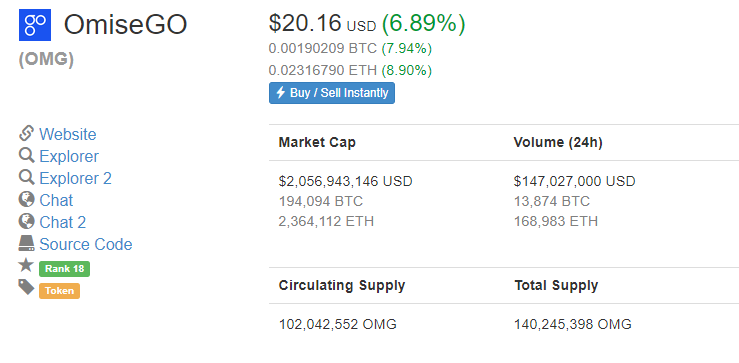Click the magnifier icon beside Explorer 2
The image size is (739, 363).
[x=26, y=178]
